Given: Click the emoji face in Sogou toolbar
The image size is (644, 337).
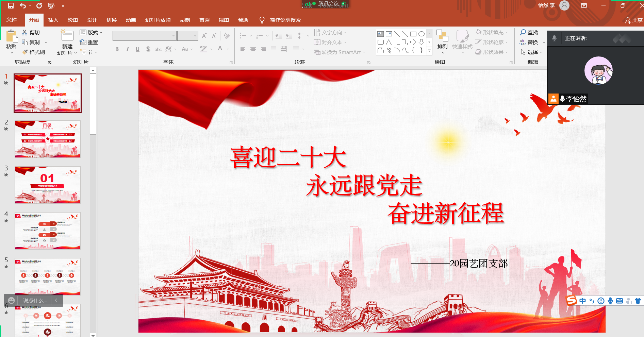Looking at the screenshot, I should click(601, 301).
